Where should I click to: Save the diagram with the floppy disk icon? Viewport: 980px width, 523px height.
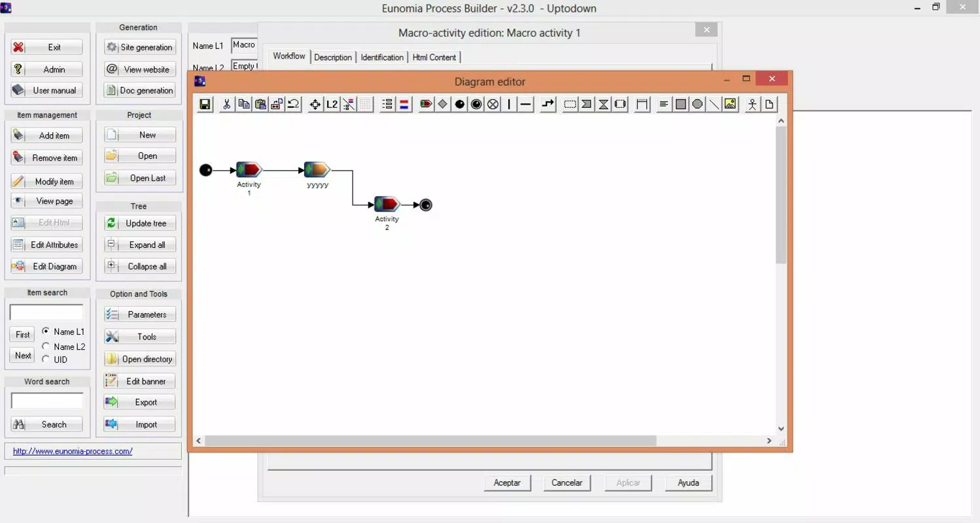point(205,104)
